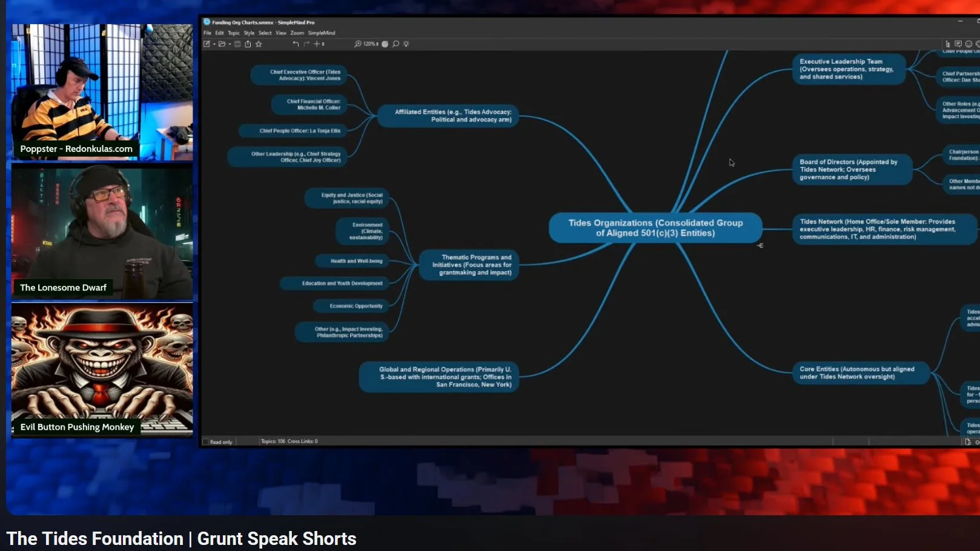
Task: Select the Economic Opportunity node
Action: pos(351,306)
